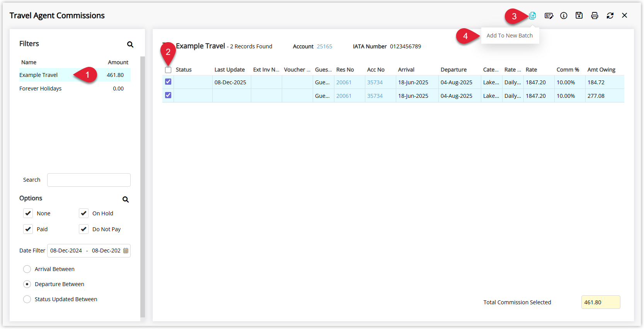The width and height of the screenshot is (644, 329).
Task: Toggle the Do Not Pay checkbox
Action: tap(83, 229)
